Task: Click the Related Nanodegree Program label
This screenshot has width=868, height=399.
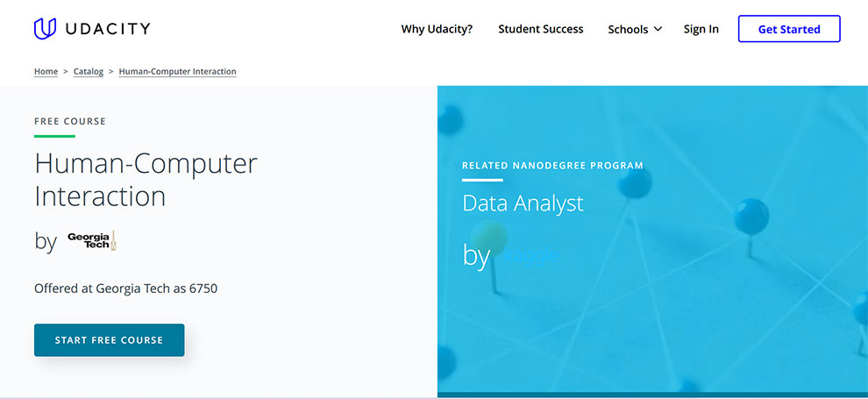Action: click(552, 165)
